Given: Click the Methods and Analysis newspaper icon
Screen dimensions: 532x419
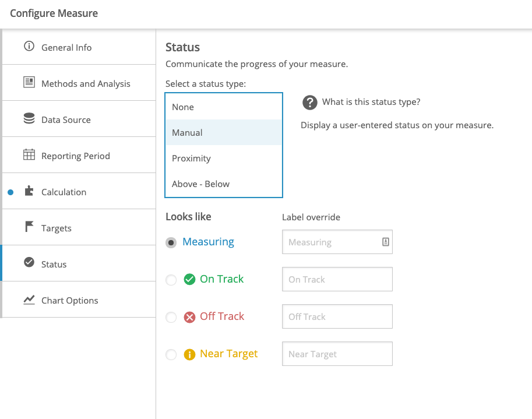Looking at the screenshot, I should [29, 82].
